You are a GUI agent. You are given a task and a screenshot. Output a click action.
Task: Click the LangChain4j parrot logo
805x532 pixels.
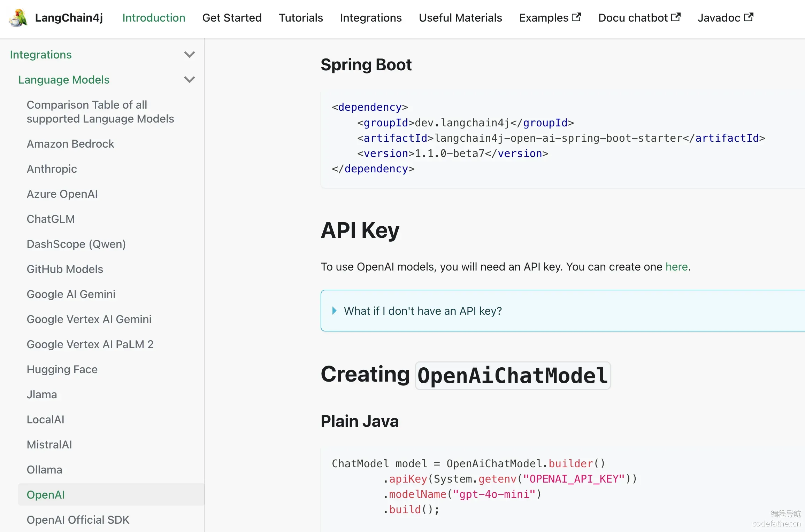(18, 17)
